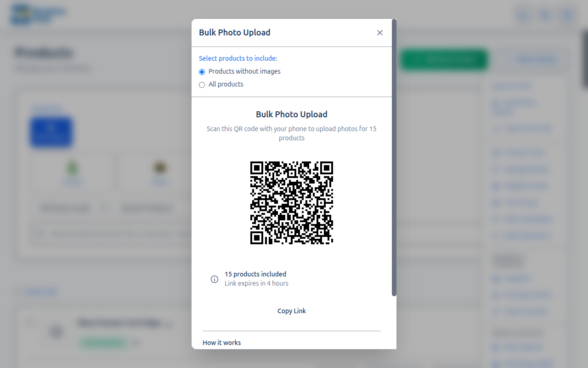Click the rightmost avatar icon in the top header
Image resolution: width=588 pixels, height=368 pixels.
coord(567,15)
